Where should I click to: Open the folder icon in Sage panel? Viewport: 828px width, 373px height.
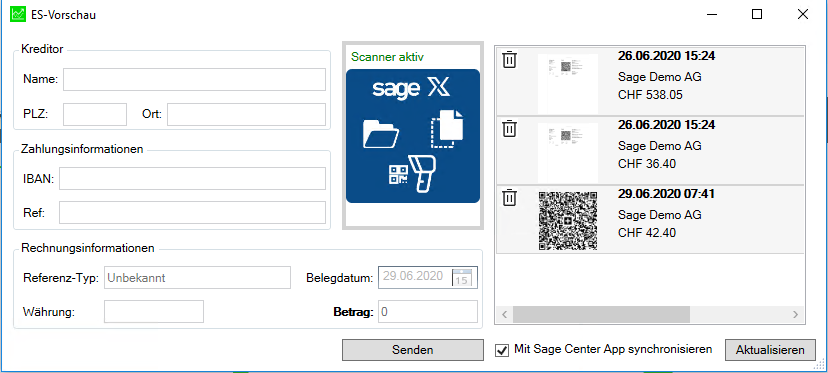[x=381, y=134]
